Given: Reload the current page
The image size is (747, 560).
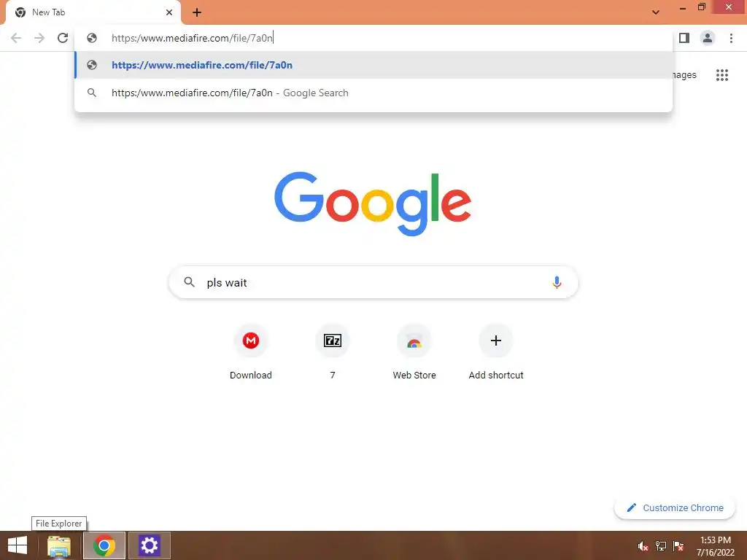Looking at the screenshot, I should (63, 38).
